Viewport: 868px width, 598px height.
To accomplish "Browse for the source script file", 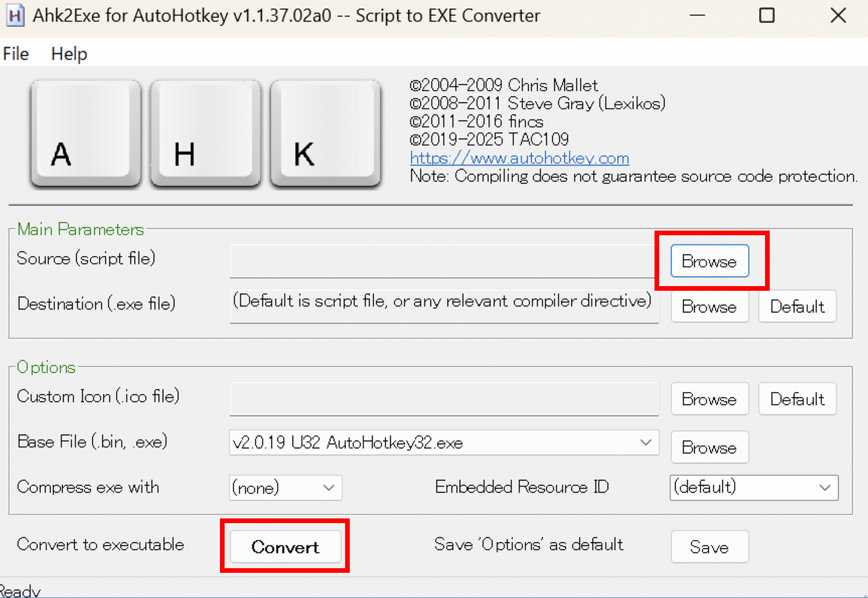I will [709, 261].
